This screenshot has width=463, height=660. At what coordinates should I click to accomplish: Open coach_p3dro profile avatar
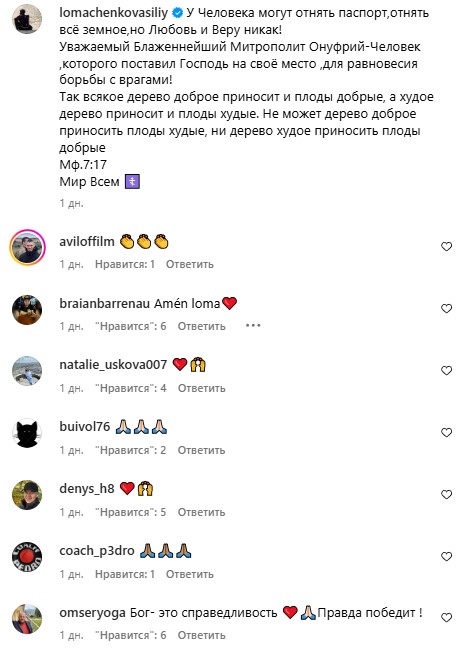click(27, 557)
